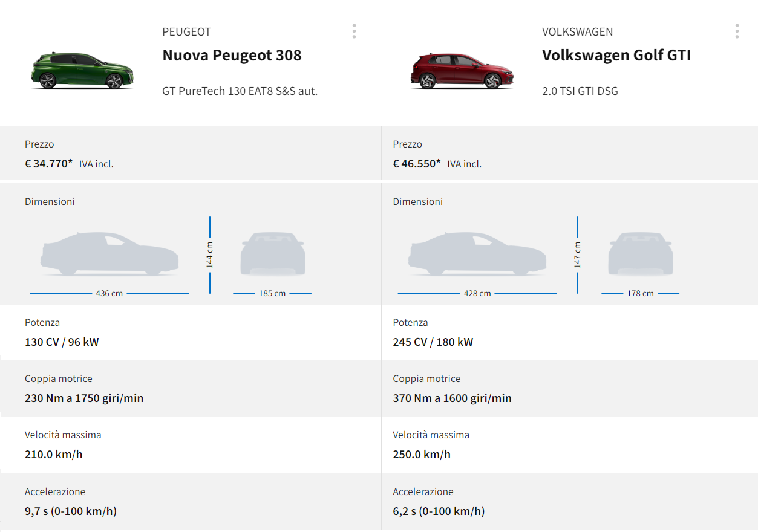Image resolution: width=758 pixels, height=532 pixels.
Task: Open the Peugeot 308 three-dot options menu
Action: click(x=354, y=31)
